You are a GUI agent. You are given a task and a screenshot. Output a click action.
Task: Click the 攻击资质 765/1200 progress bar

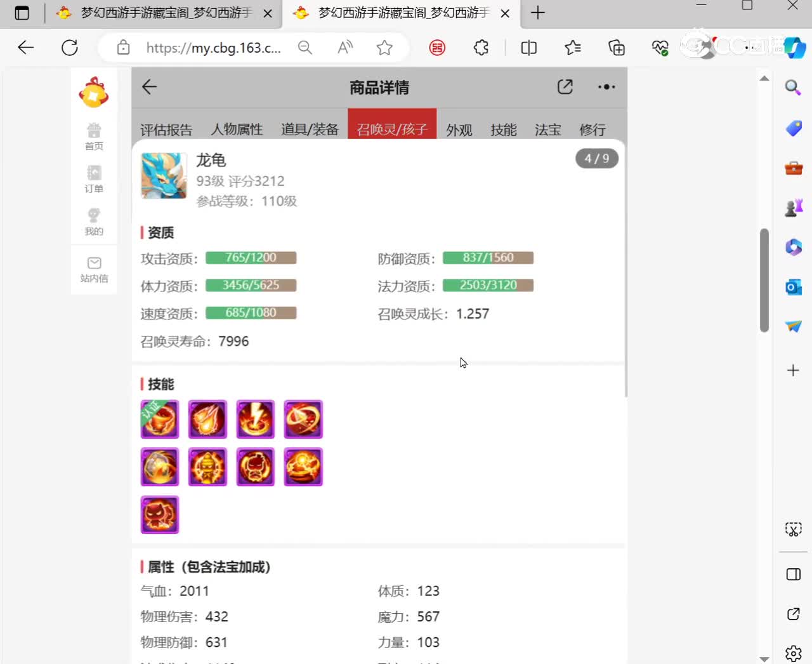coord(251,258)
